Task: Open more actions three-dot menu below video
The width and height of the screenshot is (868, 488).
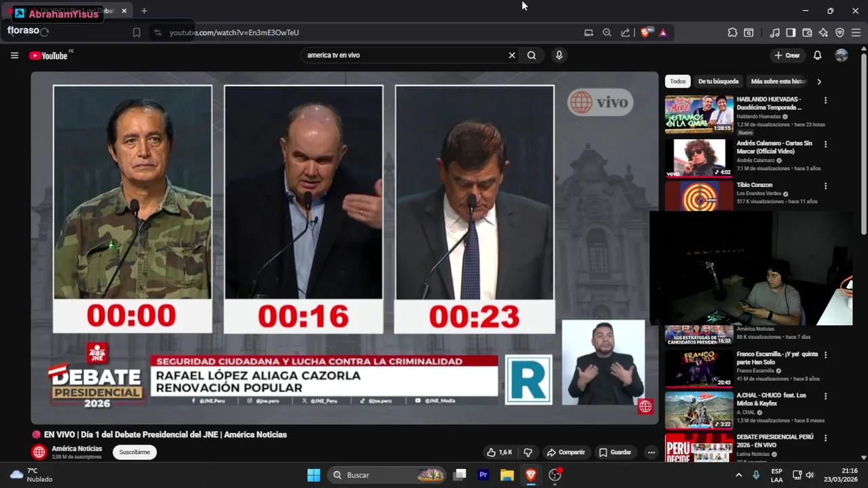Action: point(651,452)
